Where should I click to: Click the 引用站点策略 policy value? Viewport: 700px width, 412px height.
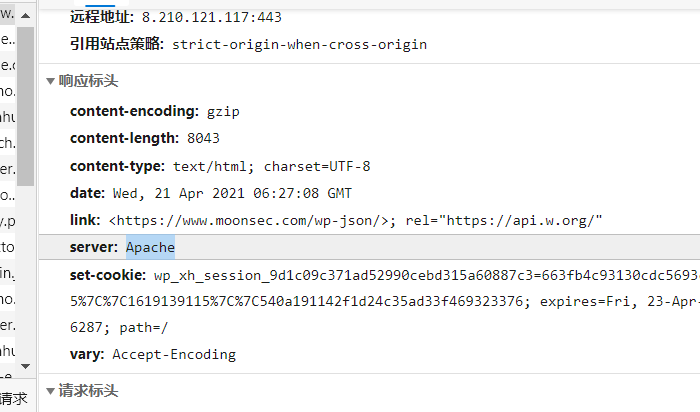click(x=300, y=45)
